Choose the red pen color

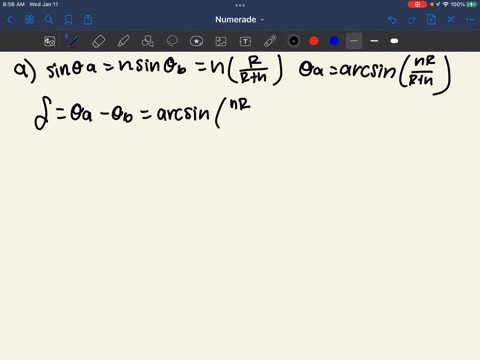coord(314,41)
